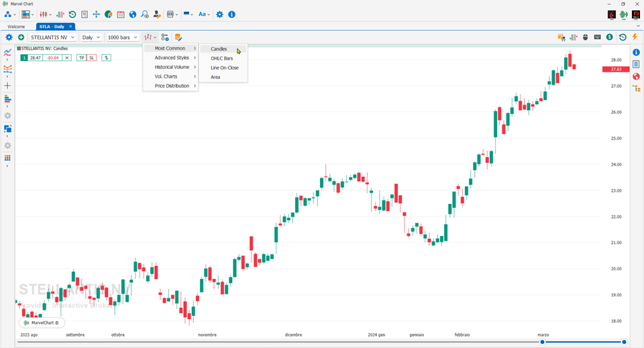Click the database edit pencil icon
Viewport: 644px width, 348px height.
[178, 38]
